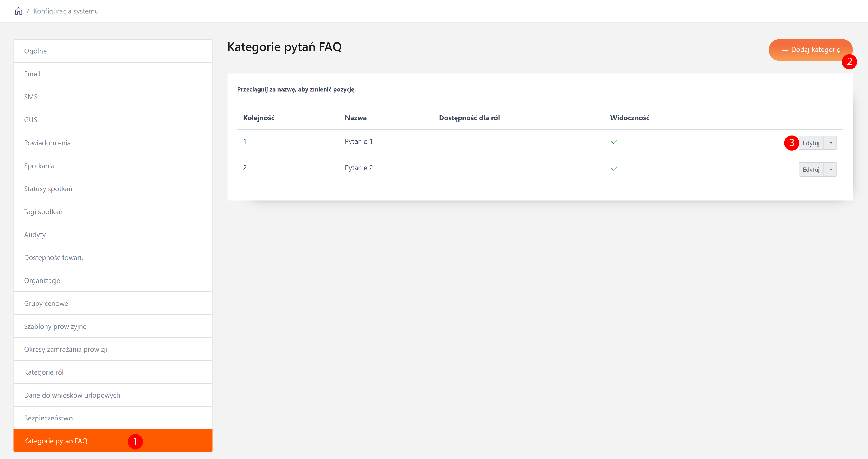This screenshot has width=868, height=459.
Task: Expand dropdown arrow next to Edytuj, Pytanie 2
Action: pyautogui.click(x=831, y=170)
